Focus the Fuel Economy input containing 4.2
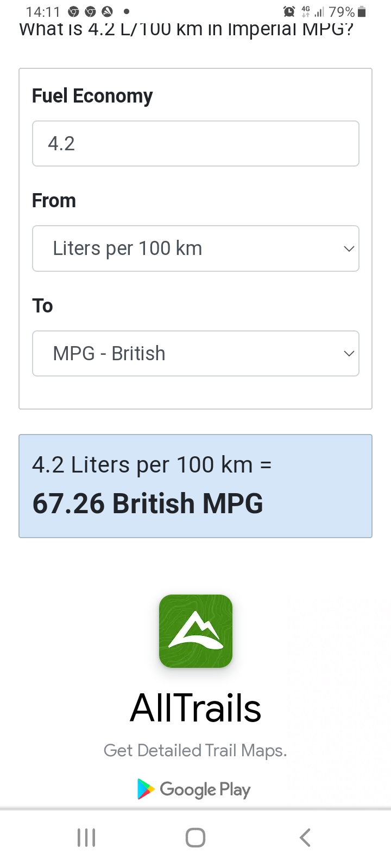The image size is (391, 868). [x=195, y=144]
